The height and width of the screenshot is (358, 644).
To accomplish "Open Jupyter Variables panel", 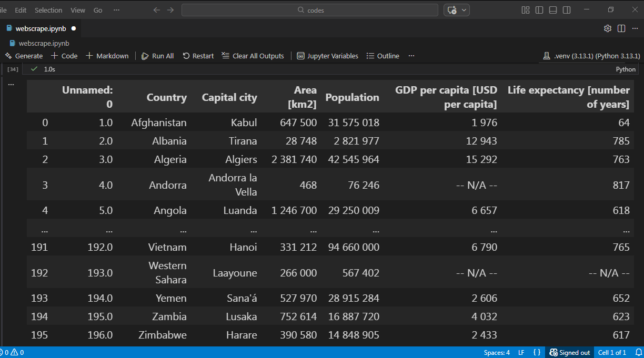I will tap(327, 56).
